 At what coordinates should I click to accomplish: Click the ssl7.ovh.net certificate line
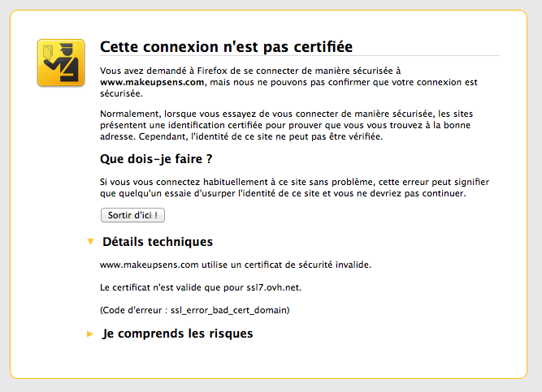201,287
